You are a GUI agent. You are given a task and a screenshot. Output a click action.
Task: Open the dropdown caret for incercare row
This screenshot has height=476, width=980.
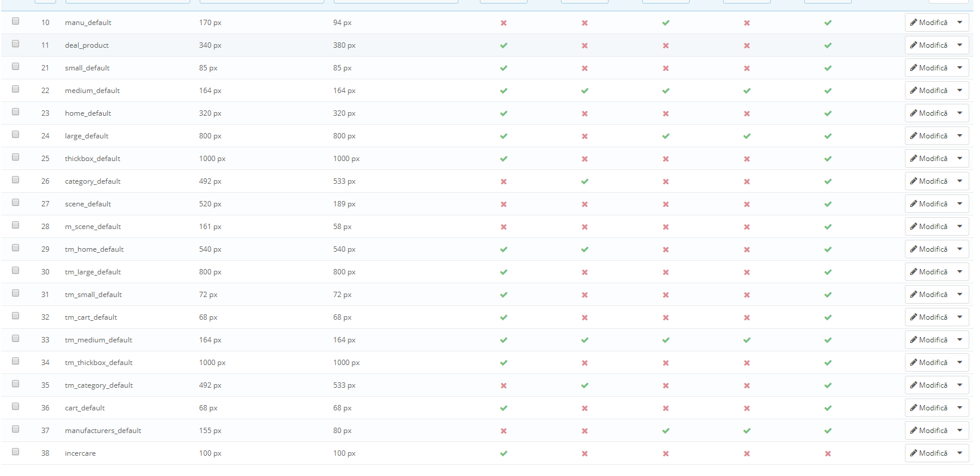coord(960,453)
